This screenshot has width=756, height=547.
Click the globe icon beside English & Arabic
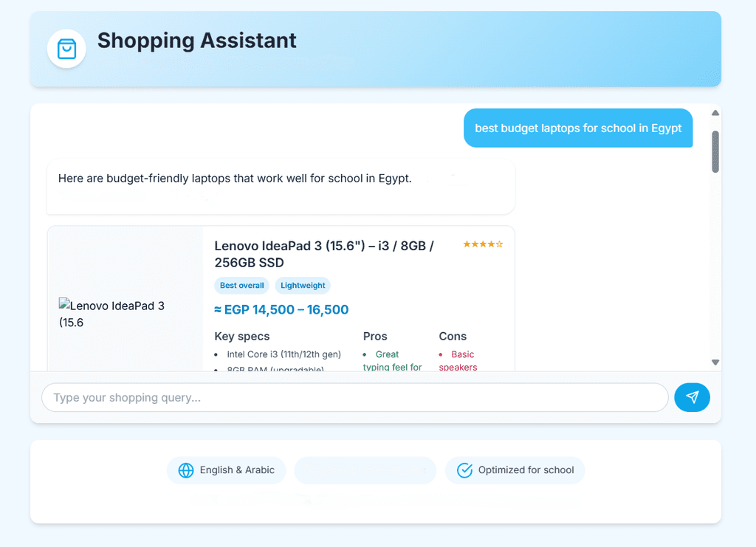click(x=186, y=470)
